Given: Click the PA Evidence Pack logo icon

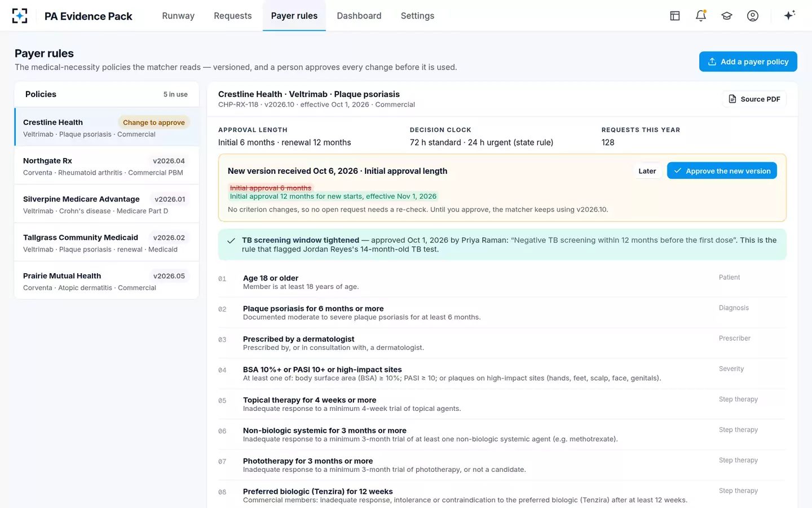Looking at the screenshot, I should (20, 16).
